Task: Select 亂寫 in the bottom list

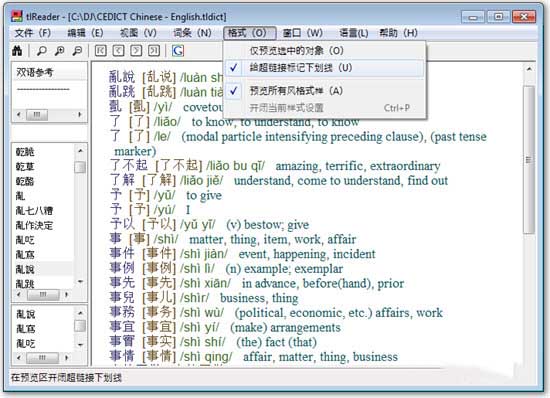Action: pos(26,329)
